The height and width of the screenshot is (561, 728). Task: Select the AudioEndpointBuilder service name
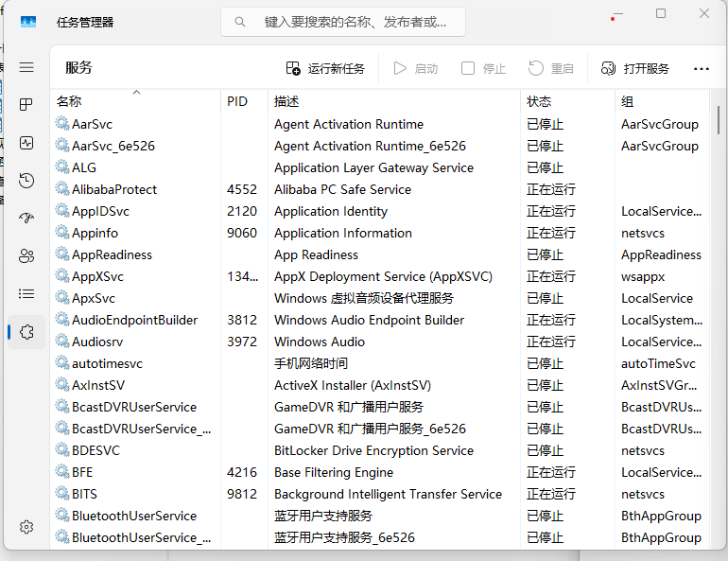(x=134, y=320)
